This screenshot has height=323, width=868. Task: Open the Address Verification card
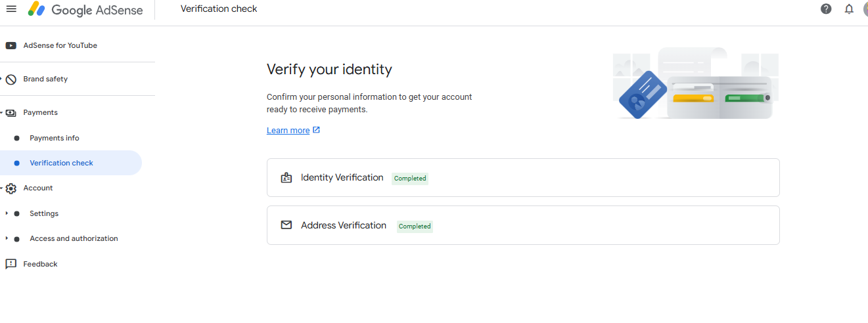pos(523,225)
